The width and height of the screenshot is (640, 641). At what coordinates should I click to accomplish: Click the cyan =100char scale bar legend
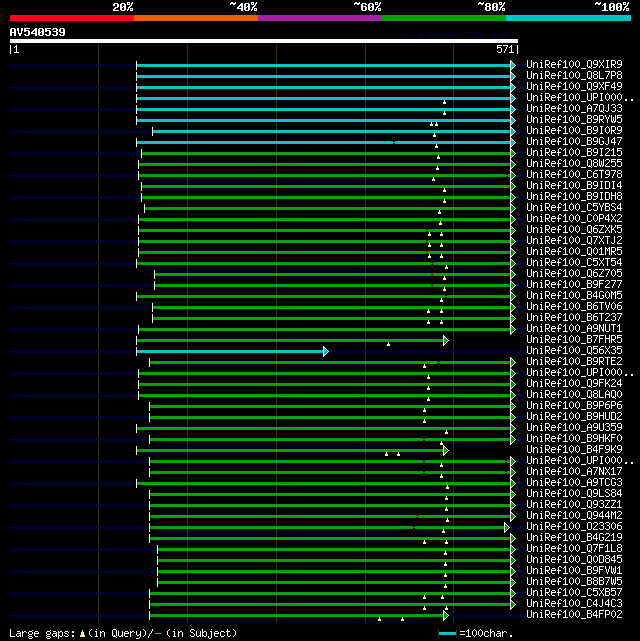[447, 634]
